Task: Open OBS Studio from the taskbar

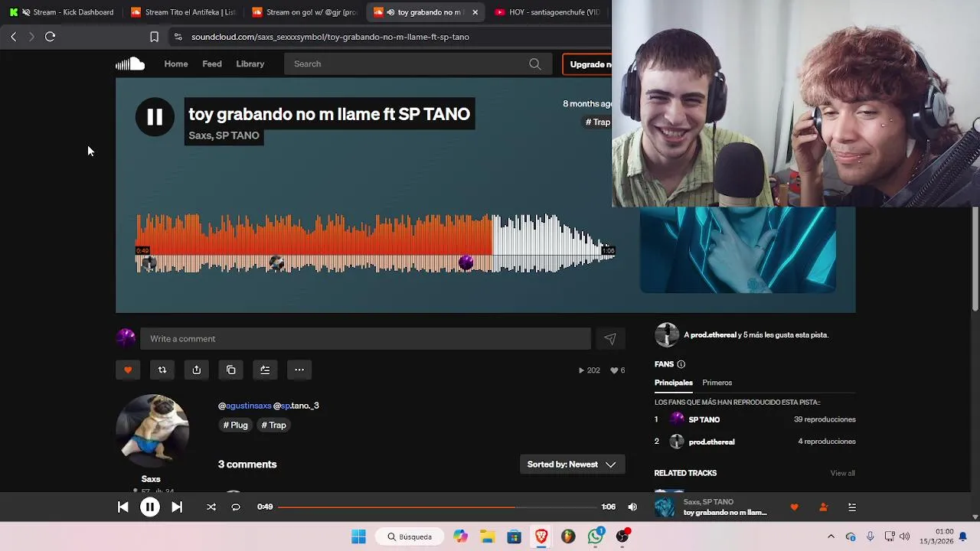Action: (622, 536)
